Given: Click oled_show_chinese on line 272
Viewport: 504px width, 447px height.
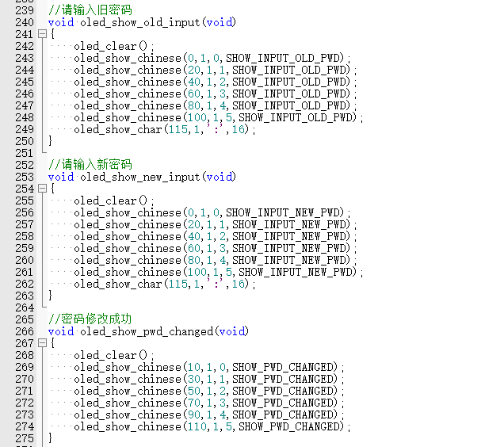Looking at the screenshot, I should point(128,403).
